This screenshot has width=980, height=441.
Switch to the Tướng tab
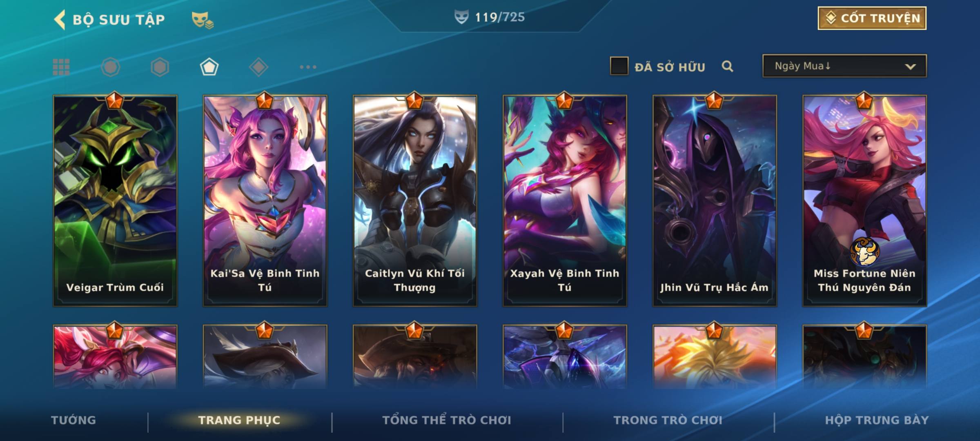(73, 420)
